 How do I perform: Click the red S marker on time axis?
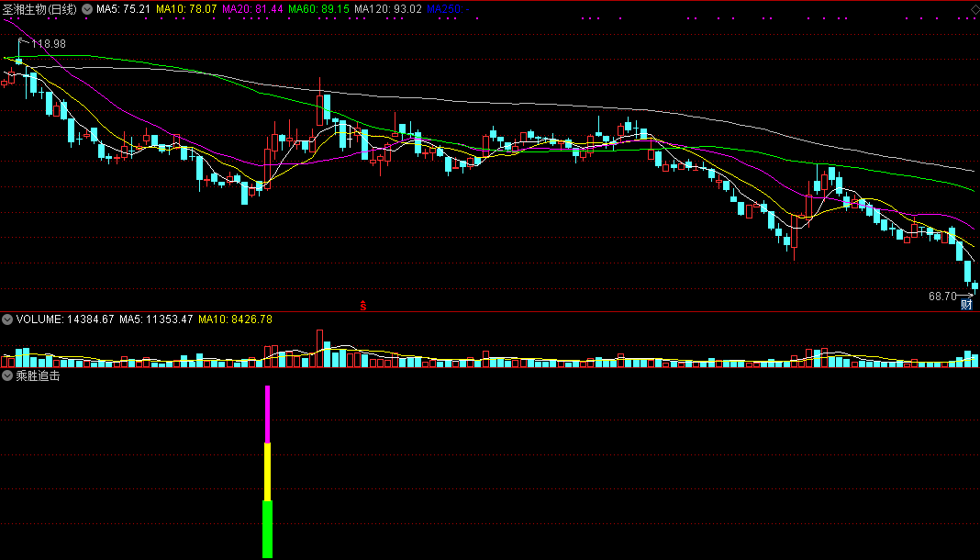(362, 305)
